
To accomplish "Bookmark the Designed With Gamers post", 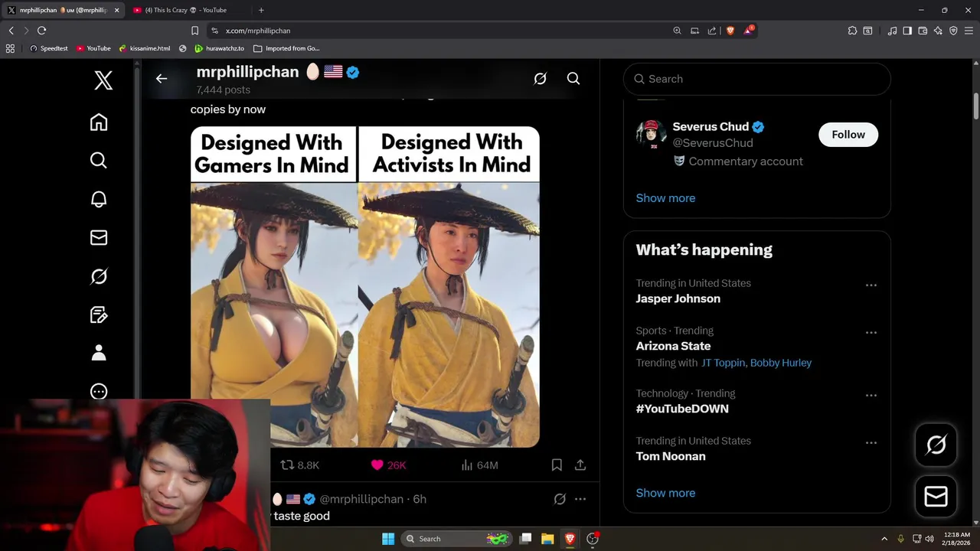I will tap(557, 465).
